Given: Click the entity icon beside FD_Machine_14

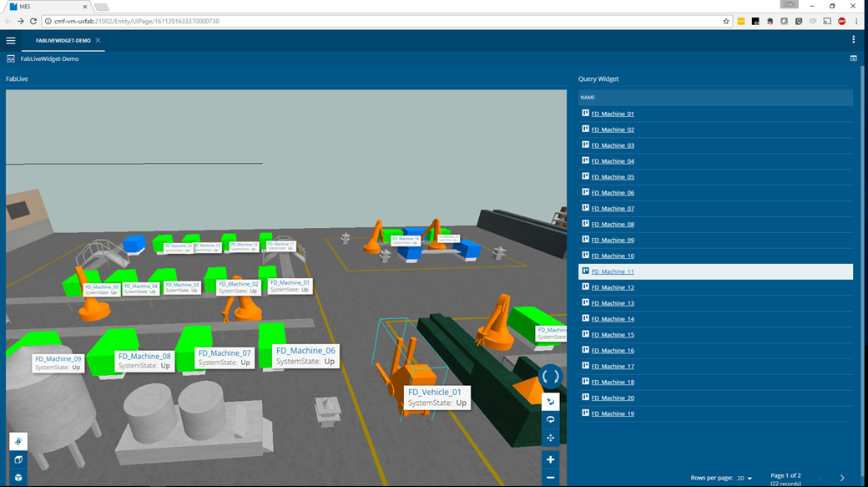Looking at the screenshot, I should coord(585,318).
